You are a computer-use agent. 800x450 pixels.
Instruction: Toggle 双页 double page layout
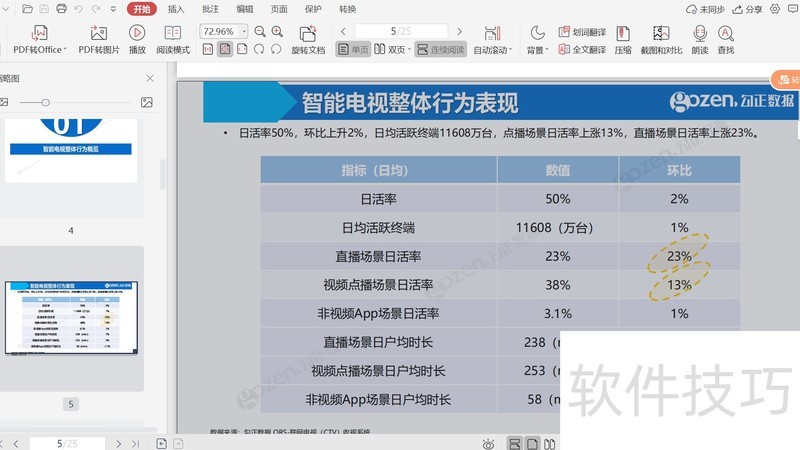coord(389,49)
